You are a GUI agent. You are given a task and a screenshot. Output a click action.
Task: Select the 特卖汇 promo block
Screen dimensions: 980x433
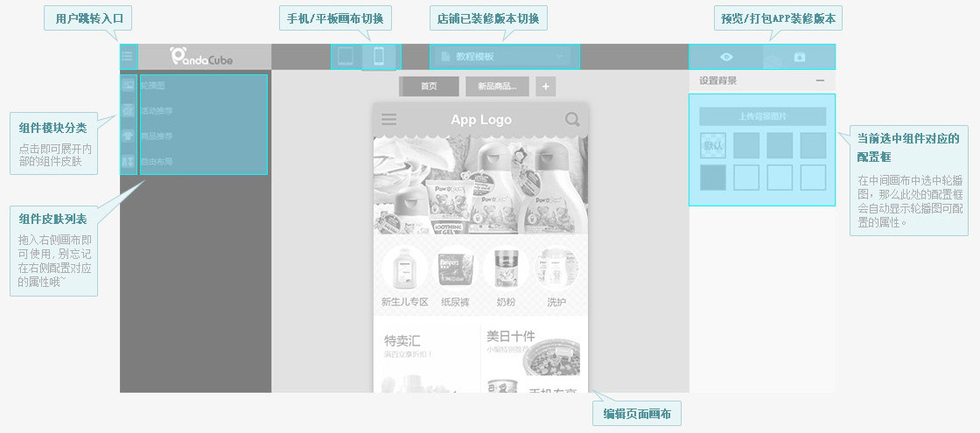click(426, 358)
